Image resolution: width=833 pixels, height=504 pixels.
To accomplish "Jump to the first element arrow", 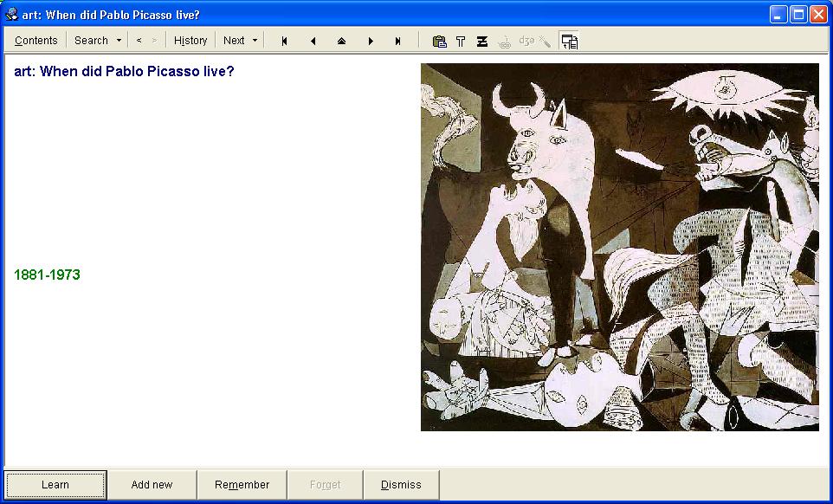I will (284, 41).
